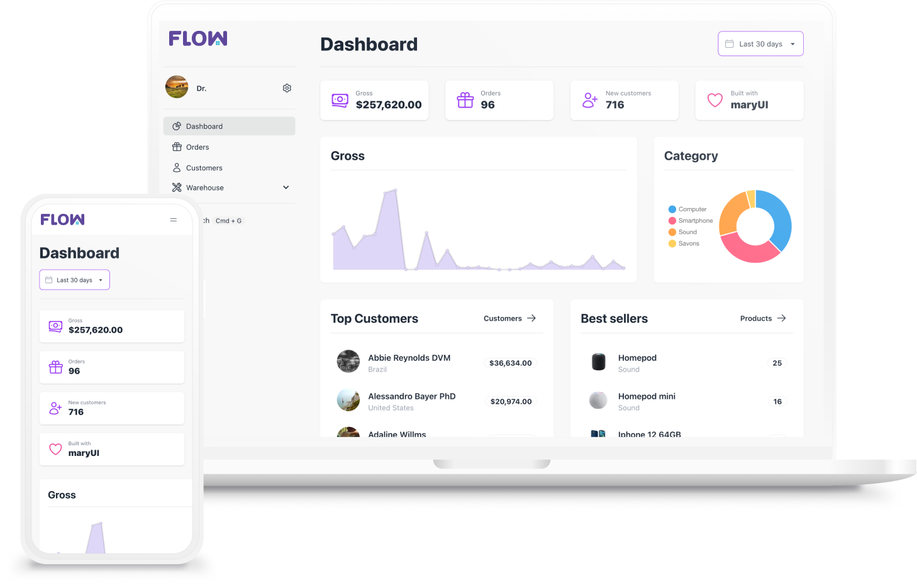Click the FLOW logo in desktop sidebar

(x=198, y=39)
